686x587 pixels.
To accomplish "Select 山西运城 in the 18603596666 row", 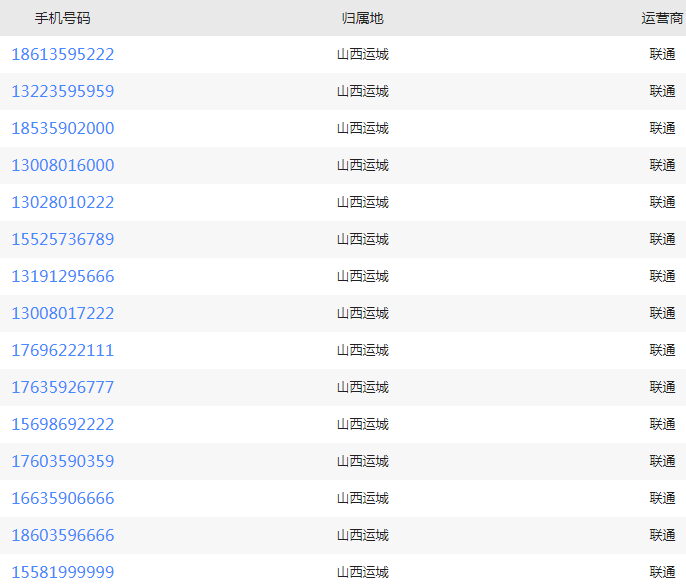I will [363, 535].
